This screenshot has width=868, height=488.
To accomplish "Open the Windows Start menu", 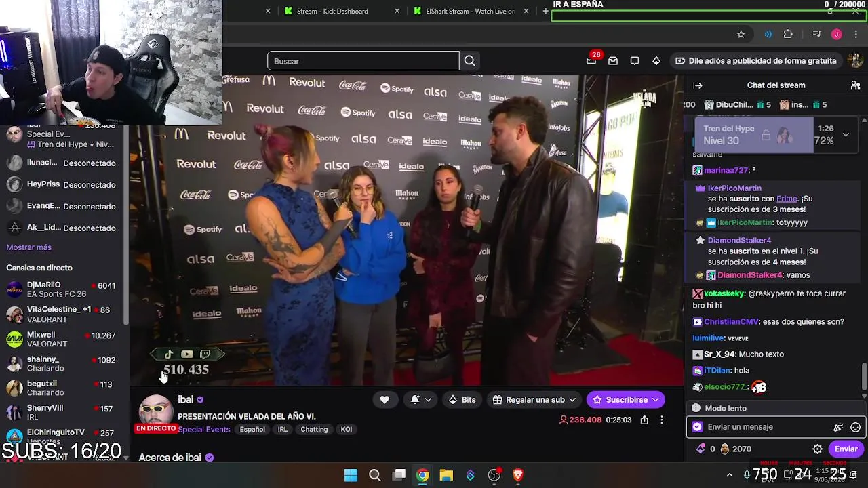I will [x=351, y=475].
